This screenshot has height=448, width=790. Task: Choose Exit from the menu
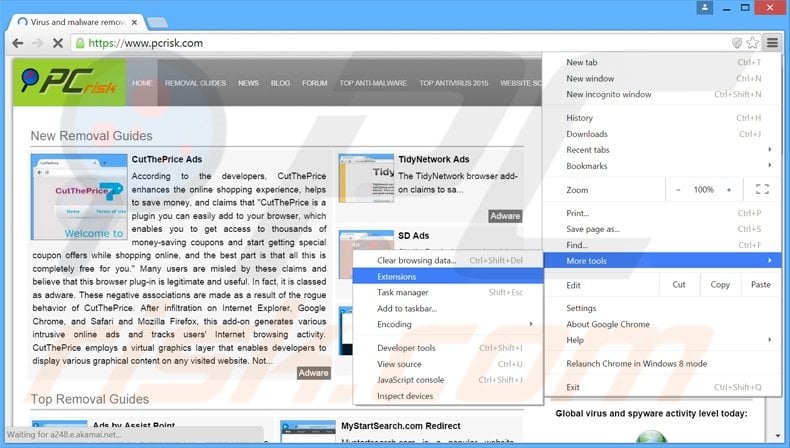click(663, 387)
